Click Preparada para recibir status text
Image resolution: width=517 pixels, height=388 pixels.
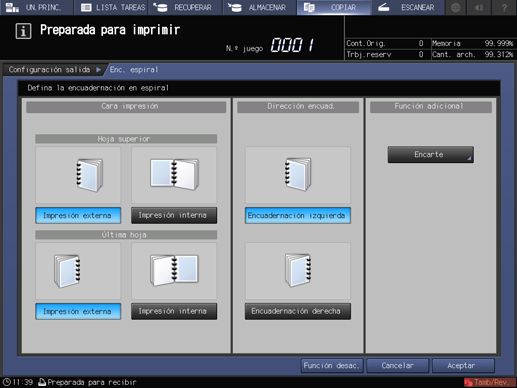(92, 382)
